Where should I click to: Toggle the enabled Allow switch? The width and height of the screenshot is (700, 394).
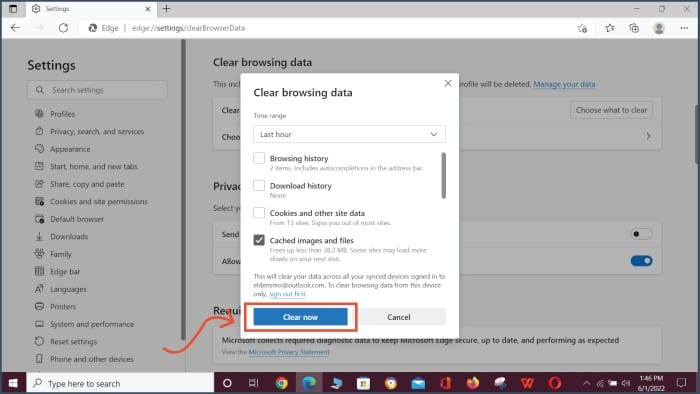pyautogui.click(x=642, y=261)
